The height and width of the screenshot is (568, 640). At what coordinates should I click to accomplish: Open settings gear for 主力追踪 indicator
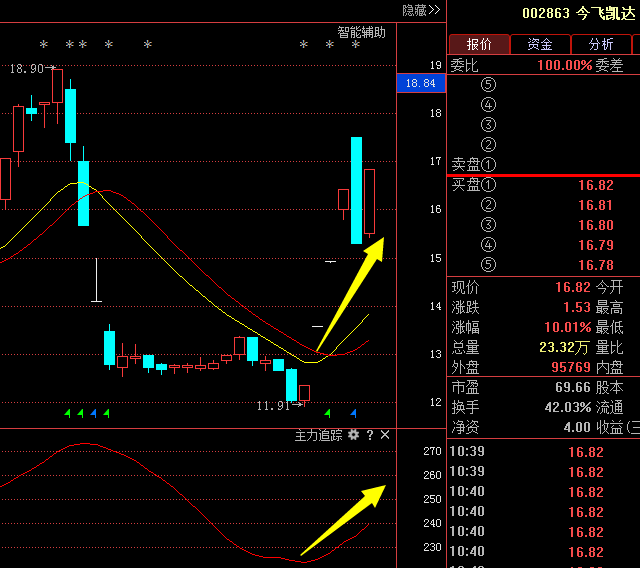(x=353, y=435)
